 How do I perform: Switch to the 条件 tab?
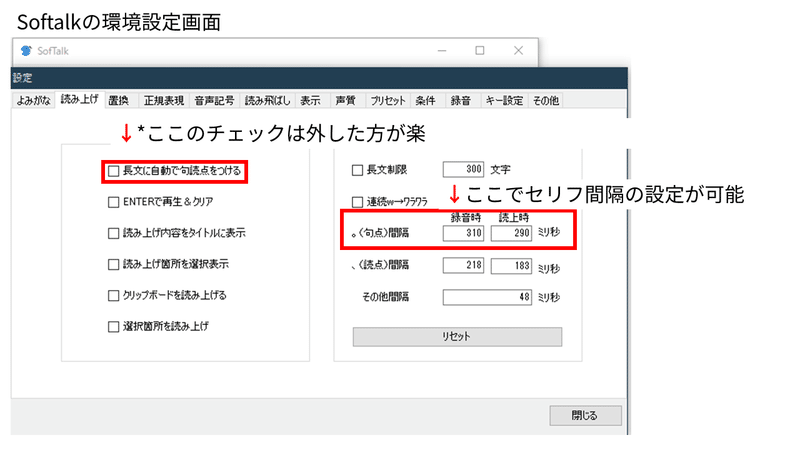pyautogui.click(x=426, y=101)
